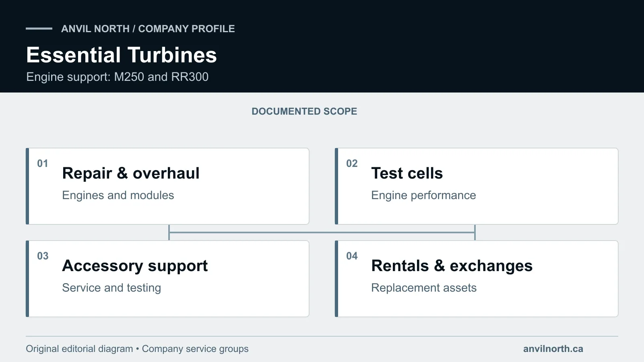Click the 'DOCUMENTED SCOPE' heading
Viewport: 644px width, 362px height.
tap(304, 111)
